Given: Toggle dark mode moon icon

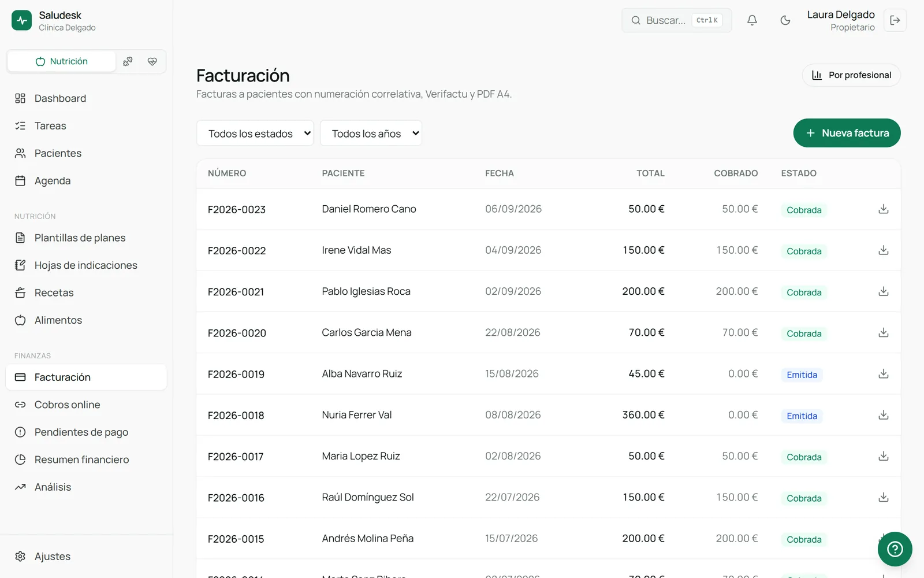Looking at the screenshot, I should (x=785, y=20).
